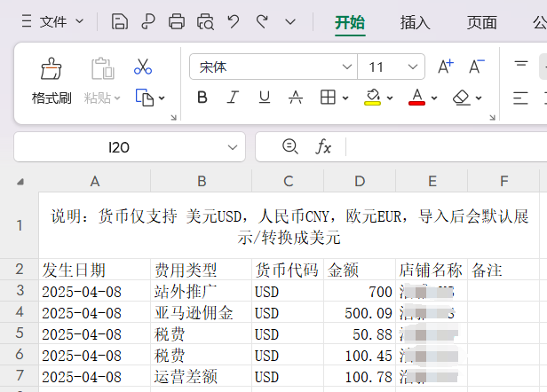
Task: Open Print Preview from quick toolbar
Action: pos(205,21)
